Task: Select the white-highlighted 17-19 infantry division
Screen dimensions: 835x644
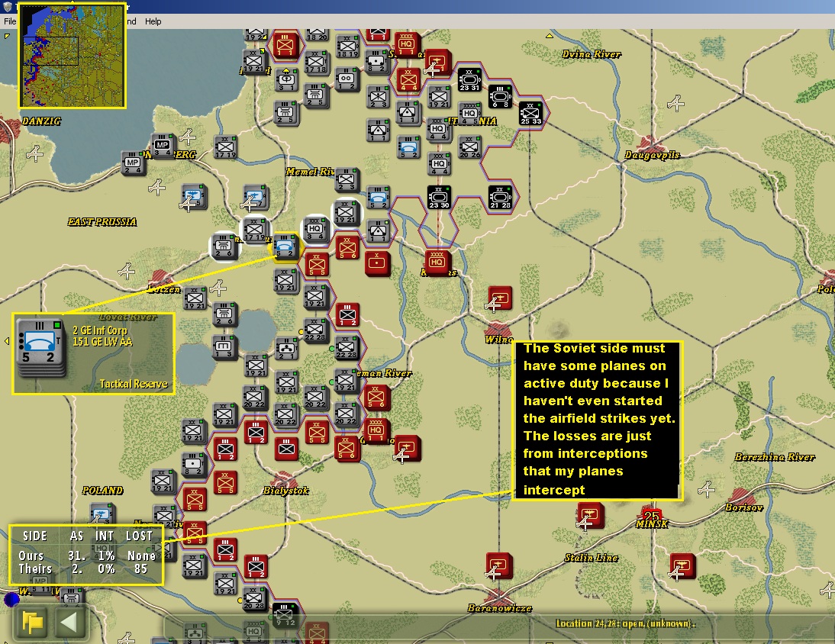Action: pyautogui.click(x=255, y=230)
